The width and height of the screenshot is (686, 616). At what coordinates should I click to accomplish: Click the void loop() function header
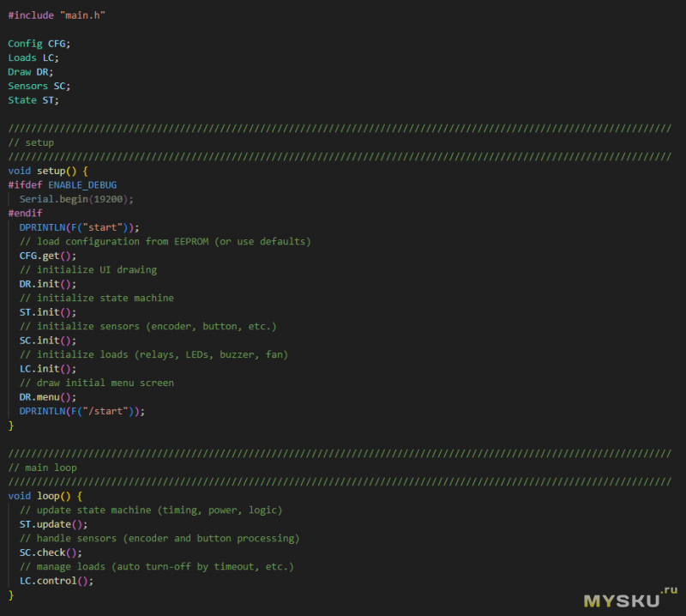coord(45,496)
